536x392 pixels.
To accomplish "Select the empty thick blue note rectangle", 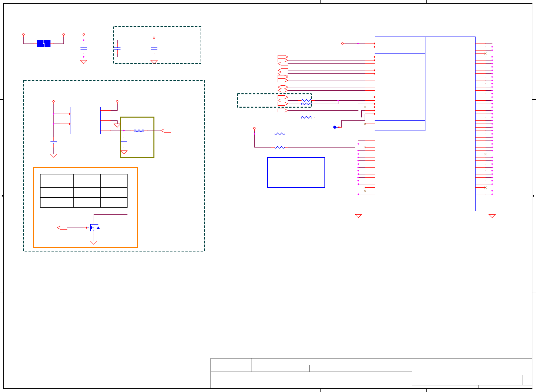I will 296,172.
